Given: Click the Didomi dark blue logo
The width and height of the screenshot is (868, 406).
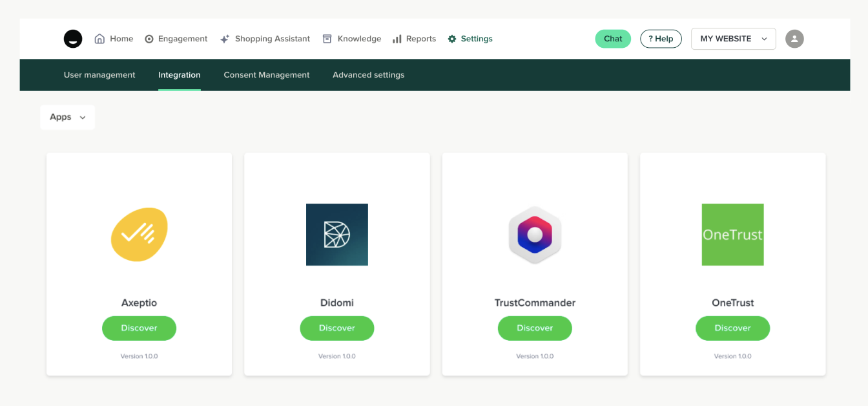Looking at the screenshot, I should 337,235.
